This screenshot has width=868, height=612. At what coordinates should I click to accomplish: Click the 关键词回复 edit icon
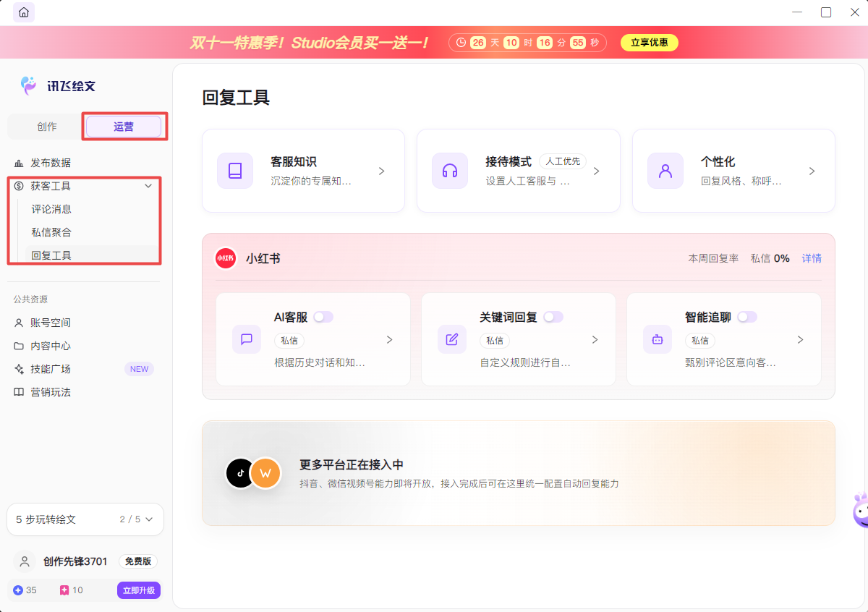452,339
